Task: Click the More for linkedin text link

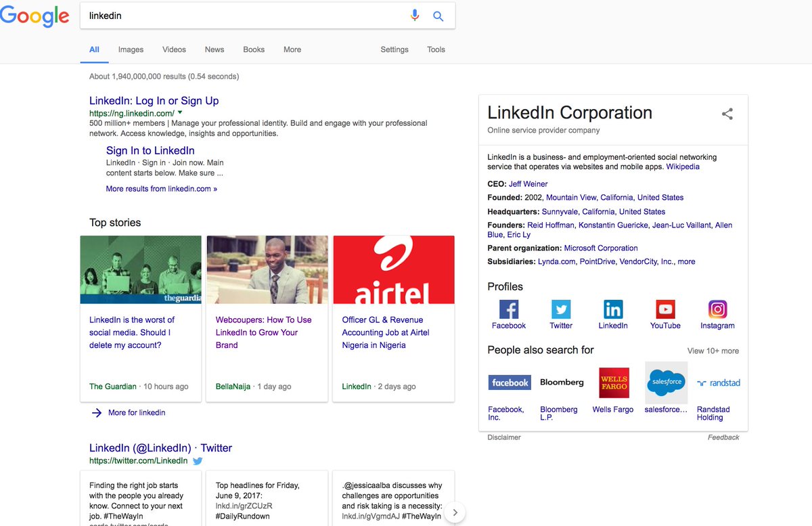Action: 137,412
